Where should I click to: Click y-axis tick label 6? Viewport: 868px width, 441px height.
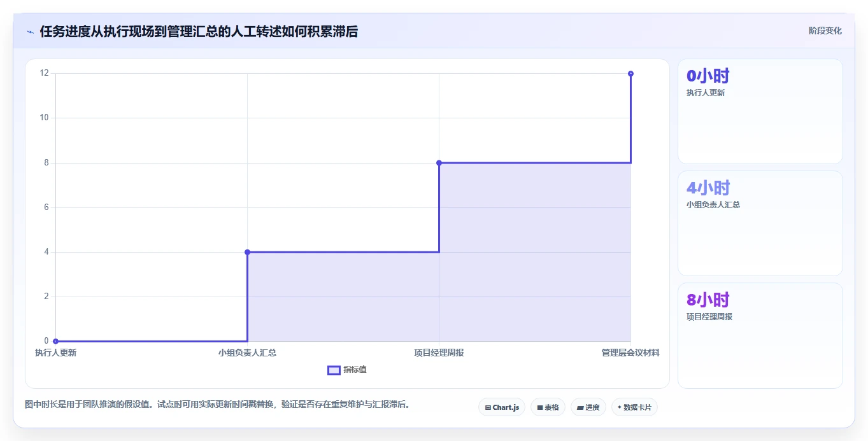click(x=46, y=207)
